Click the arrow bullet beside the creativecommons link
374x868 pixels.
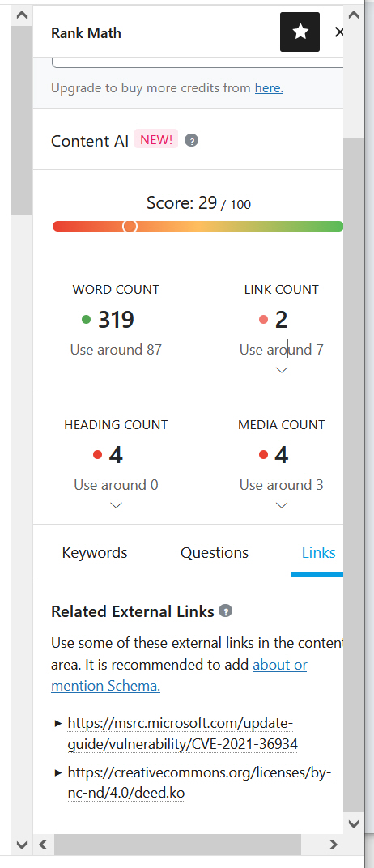point(58,772)
